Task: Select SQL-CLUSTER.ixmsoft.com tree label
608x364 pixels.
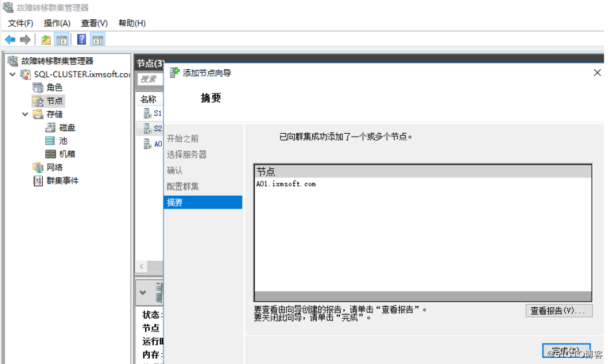Action: pos(82,74)
